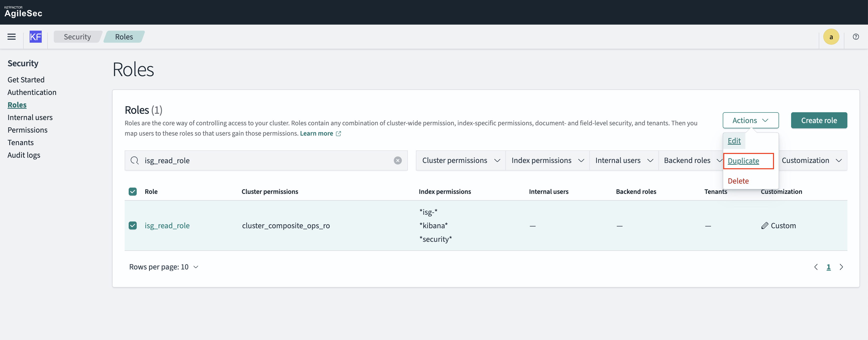Screen dimensions: 868x340
Task: Choose Duplicate from Actions menu
Action: click(743, 161)
